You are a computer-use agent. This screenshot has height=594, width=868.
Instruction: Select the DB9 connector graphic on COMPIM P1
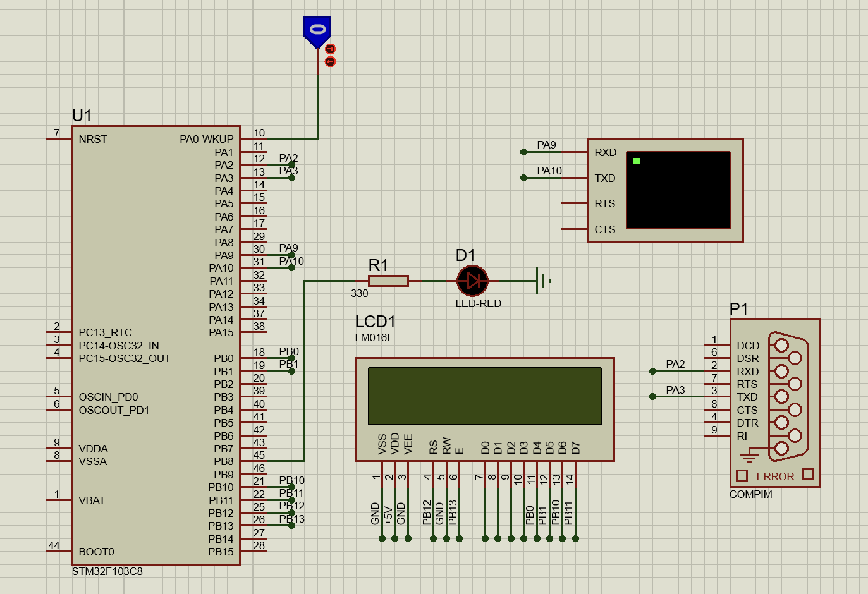(x=788, y=396)
